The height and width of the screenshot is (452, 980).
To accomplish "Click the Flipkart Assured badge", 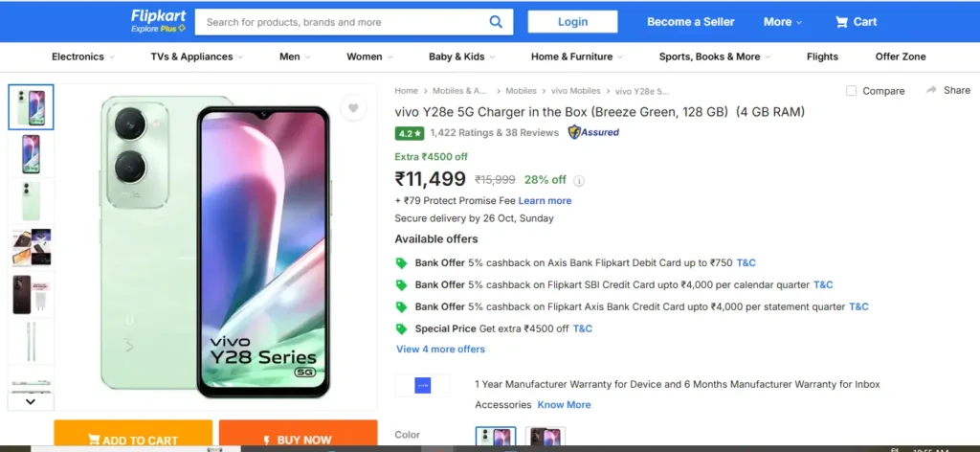I will coord(593,132).
